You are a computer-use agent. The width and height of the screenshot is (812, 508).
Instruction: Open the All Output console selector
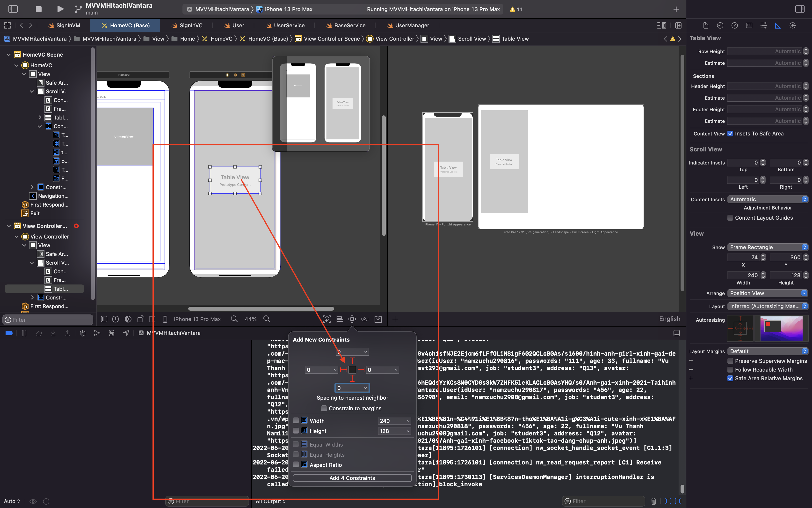point(270,501)
